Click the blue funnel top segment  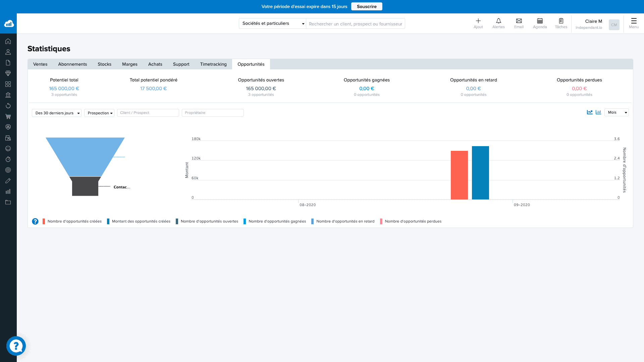point(85,157)
